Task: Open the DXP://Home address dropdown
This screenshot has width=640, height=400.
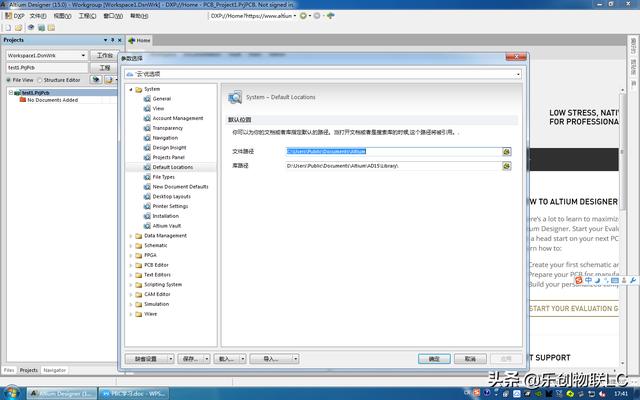Action: point(295,16)
